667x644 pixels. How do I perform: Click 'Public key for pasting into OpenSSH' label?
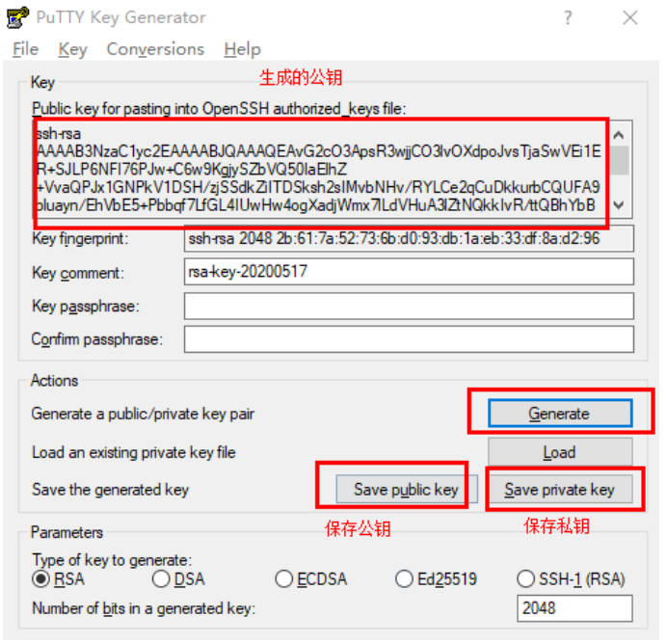[x=219, y=109]
